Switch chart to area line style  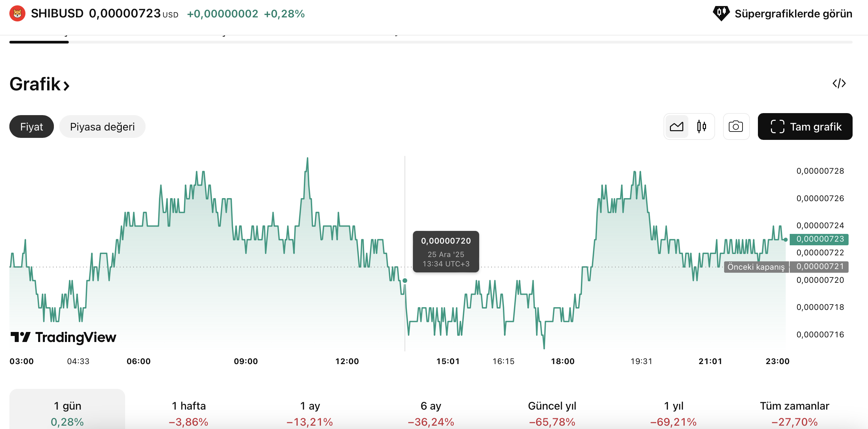coord(676,127)
